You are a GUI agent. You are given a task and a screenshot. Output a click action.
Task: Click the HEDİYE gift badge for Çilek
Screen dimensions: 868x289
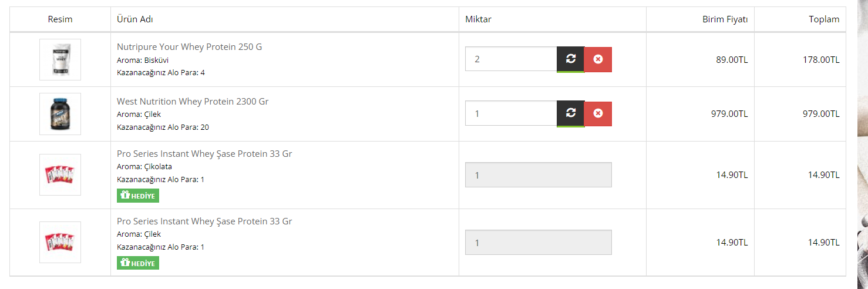pos(138,263)
